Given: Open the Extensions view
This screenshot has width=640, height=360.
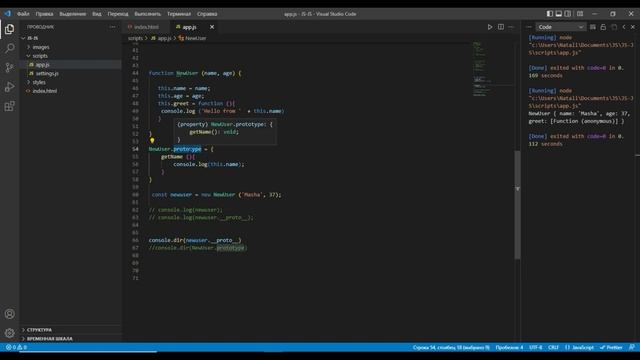Looking at the screenshot, I should click(x=9, y=106).
